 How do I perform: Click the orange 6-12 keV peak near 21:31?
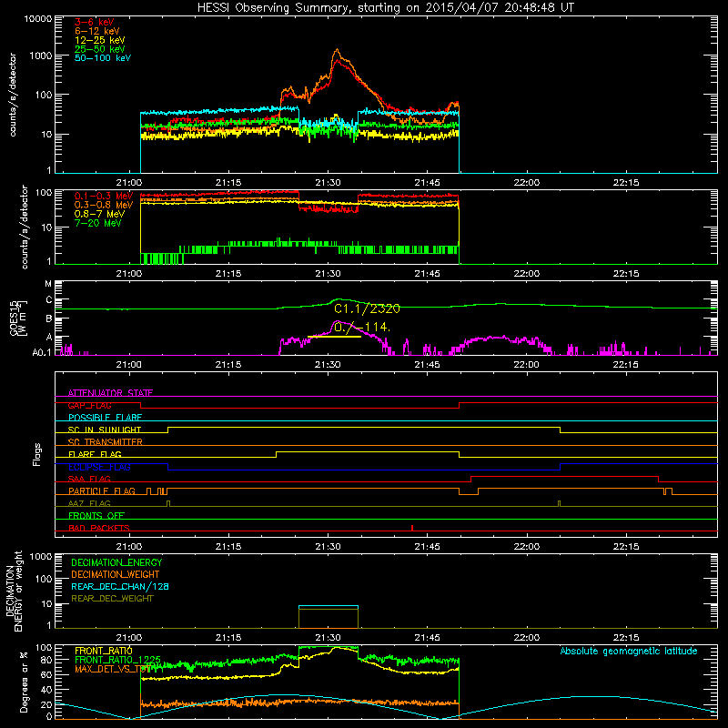pyautogui.click(x=337, y=50)
